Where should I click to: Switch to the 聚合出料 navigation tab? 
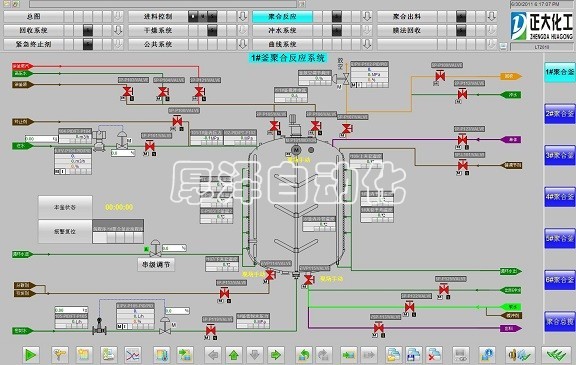click(407, 17)
